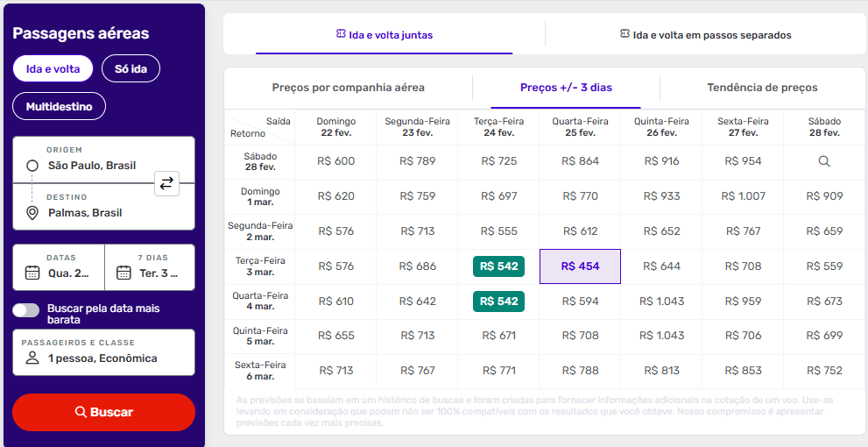
Task: Click magnifier icon in Saturday 28 fev. cell
Action: [x=824, y=161]
